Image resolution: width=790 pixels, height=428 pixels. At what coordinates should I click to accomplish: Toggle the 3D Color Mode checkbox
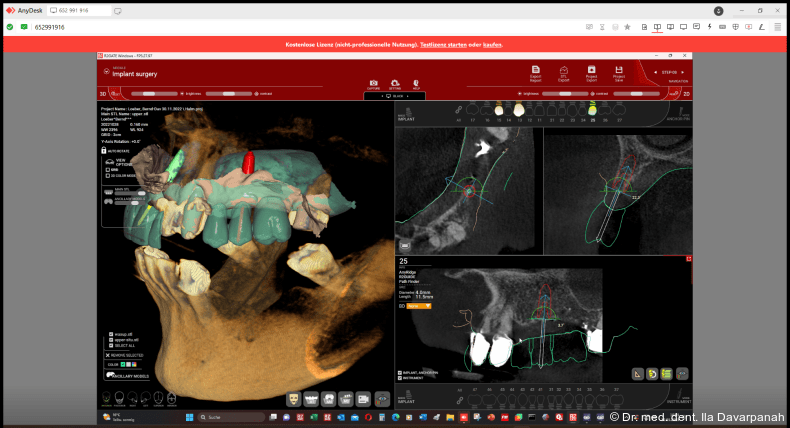[108, 177]
